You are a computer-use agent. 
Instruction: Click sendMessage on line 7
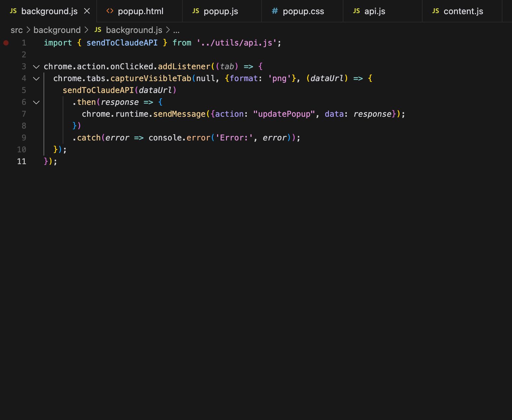click(x=179, y=114)
